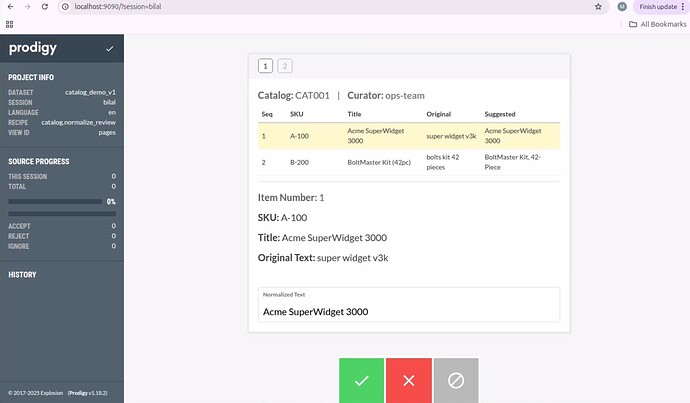
Task: Reload the page with the refresh icon
Action: (44, 7)
